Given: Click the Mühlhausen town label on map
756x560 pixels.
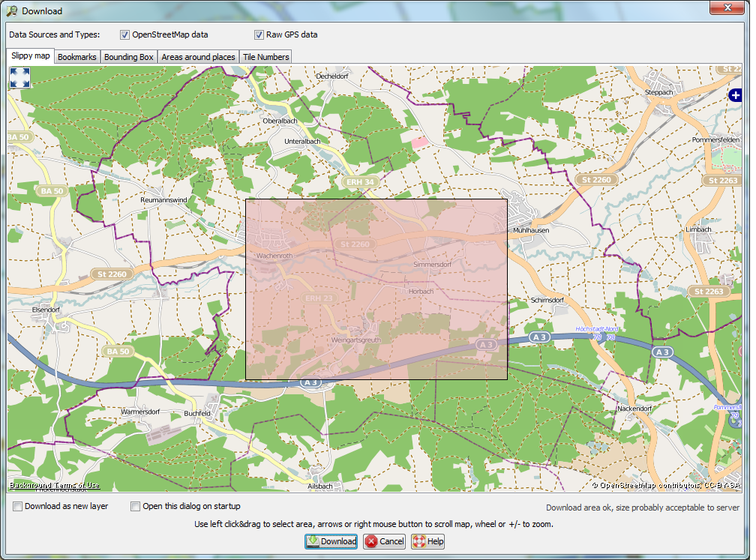Looking at the screenshot, I should coord(530,230).
